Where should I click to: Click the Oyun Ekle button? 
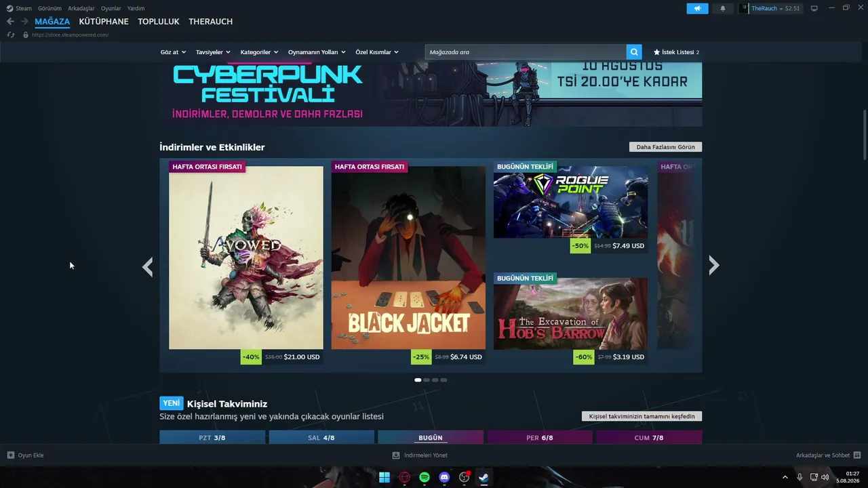pos(25,455)
